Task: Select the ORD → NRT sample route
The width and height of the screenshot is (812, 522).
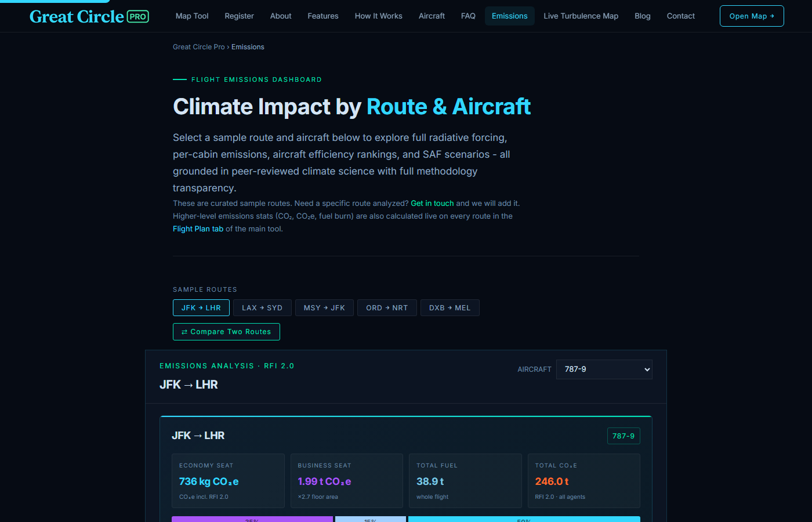Action: pos(387,308)
